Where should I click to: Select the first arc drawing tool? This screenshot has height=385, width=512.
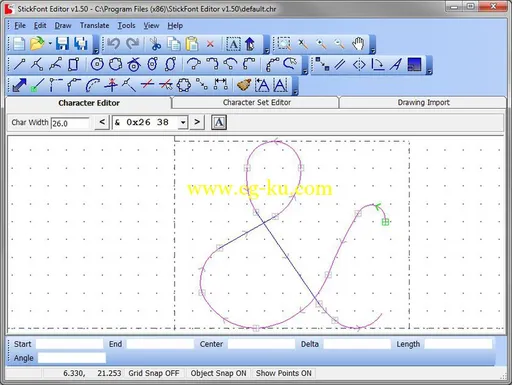[x=194, y=64]
